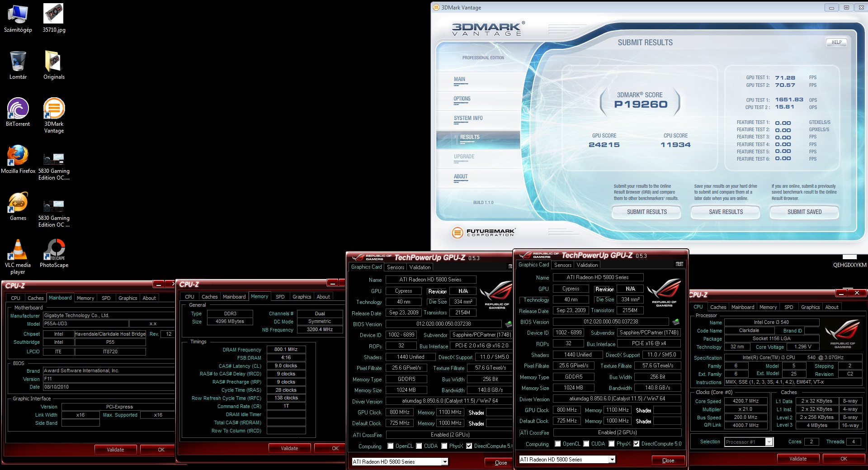Open OPTIONS section in 3DMark Vantage

pos(462,99)
